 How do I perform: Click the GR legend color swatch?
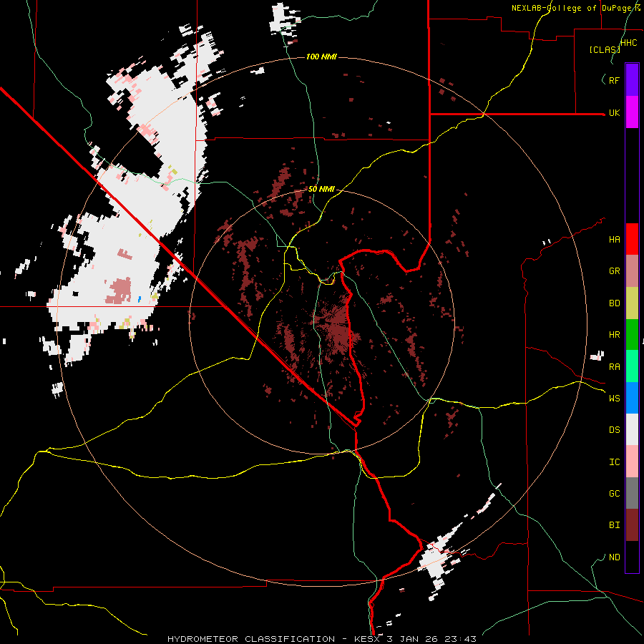(x=632, y=271)
